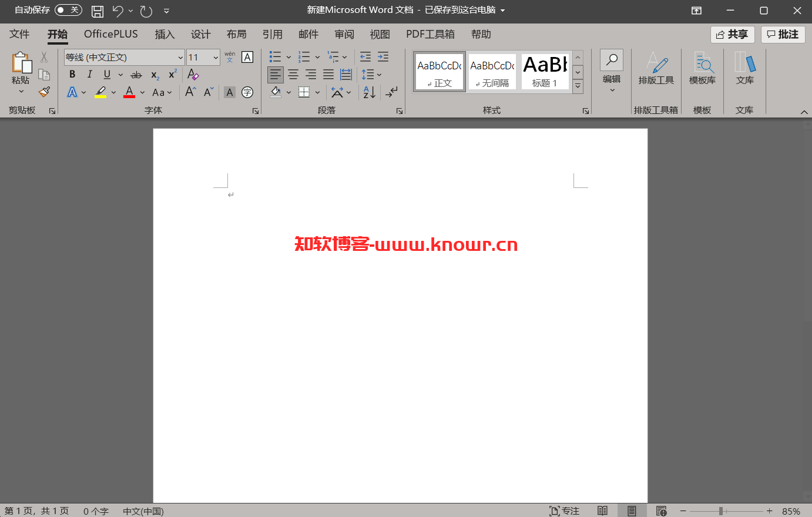812x517 pixels.
Task: Open the 模板库 template library
Action: pos(702,68)
